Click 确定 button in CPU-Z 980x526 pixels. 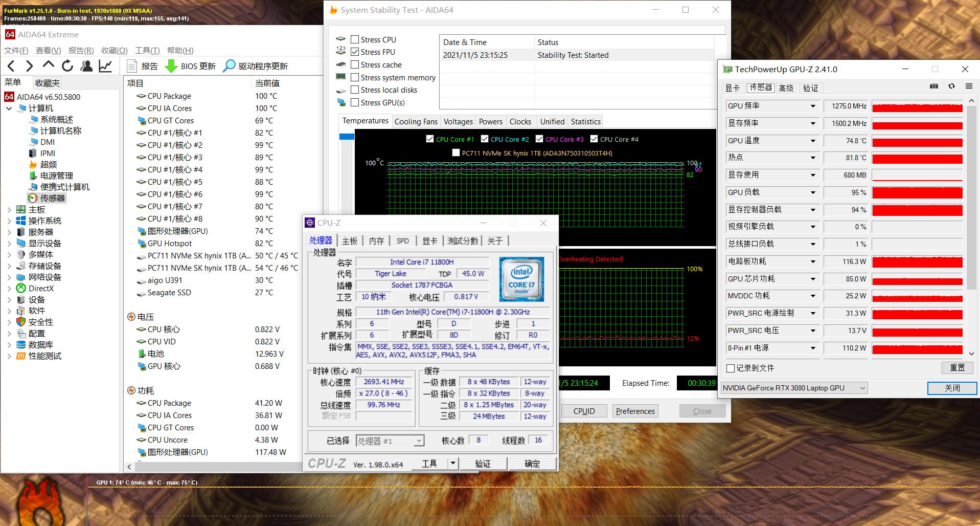pyautogui.click(x=532, y=464)
